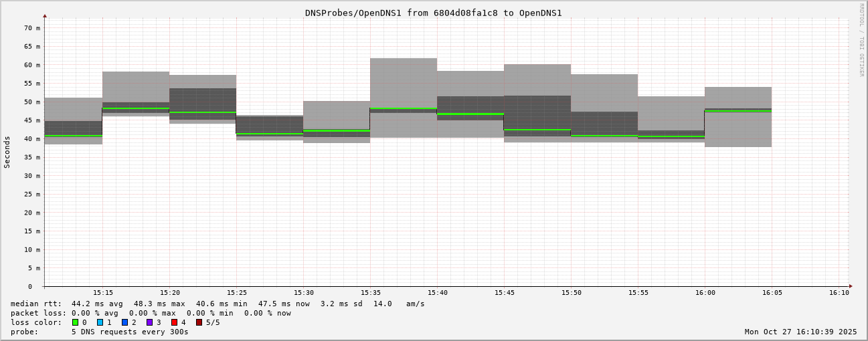Click the green loss color 0 swatch
The height and width of the screenshot is (341, 868).
pyautogui.click(x=76, y=322)
